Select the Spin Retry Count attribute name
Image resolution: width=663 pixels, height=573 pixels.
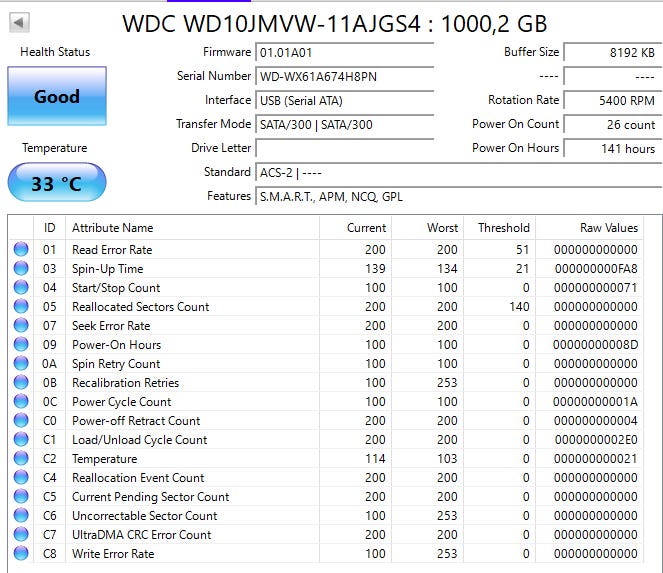[116, 364]
